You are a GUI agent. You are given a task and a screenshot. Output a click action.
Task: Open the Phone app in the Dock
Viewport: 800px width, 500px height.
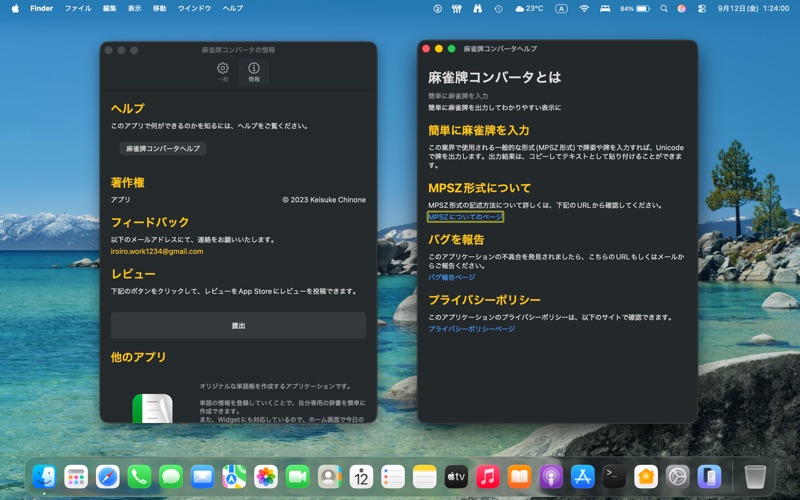[x=139, y=477]
